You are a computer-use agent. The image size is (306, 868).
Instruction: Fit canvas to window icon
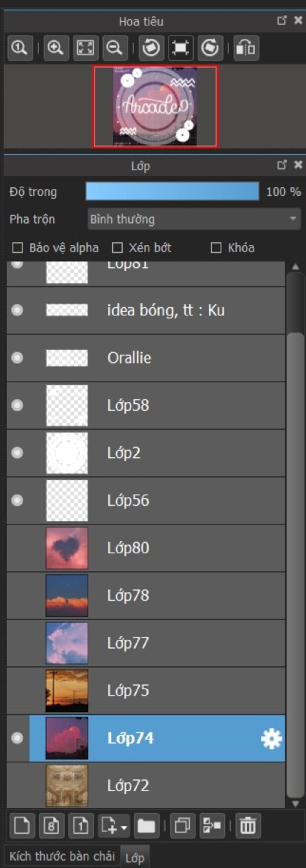click(85, 48)
